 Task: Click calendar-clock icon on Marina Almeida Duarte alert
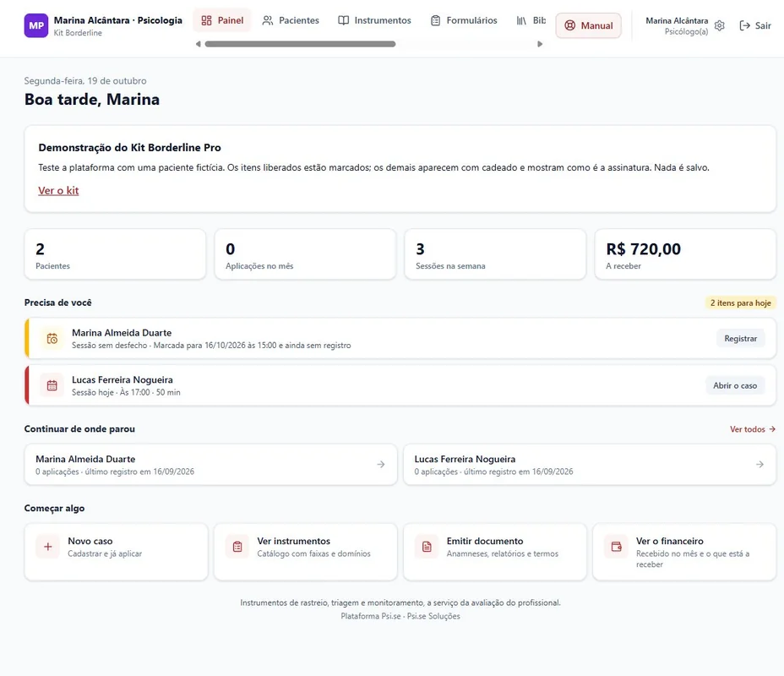[x=52, y=339]
